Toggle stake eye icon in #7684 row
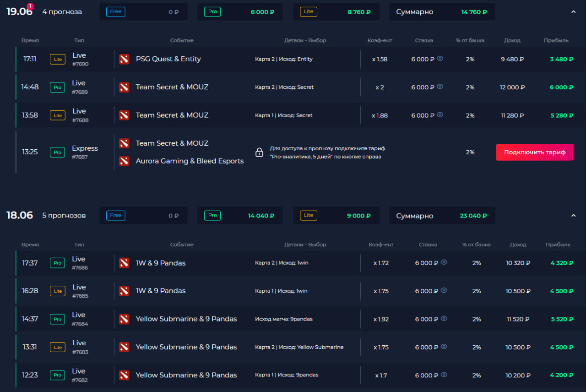The width and height of the screenshot is (586, 392). (x=444, y=318)
